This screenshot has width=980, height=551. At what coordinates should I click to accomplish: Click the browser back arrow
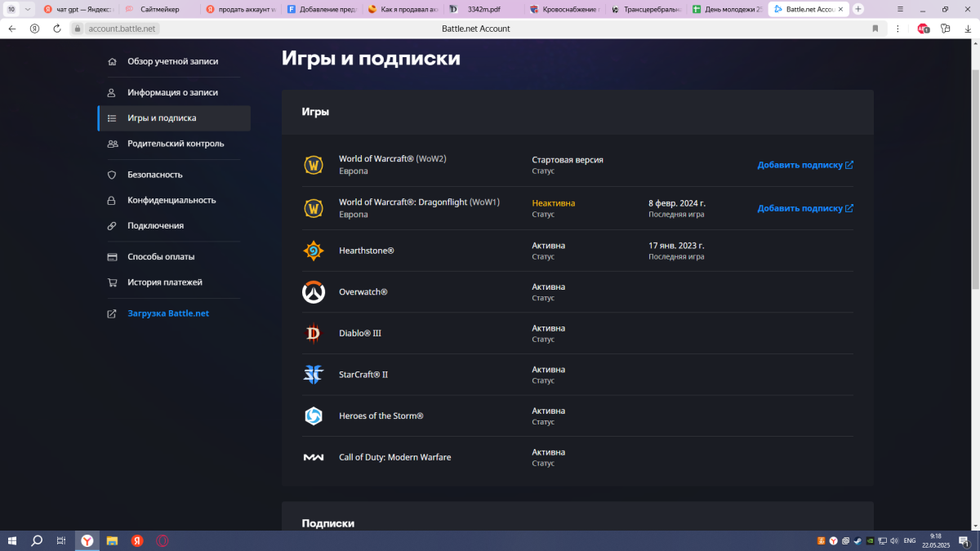click(x=12, y=29)
